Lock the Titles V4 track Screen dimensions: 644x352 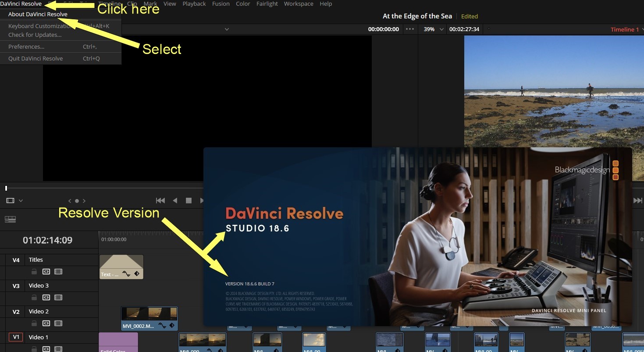pyautogui.click(x=34, y=272)
